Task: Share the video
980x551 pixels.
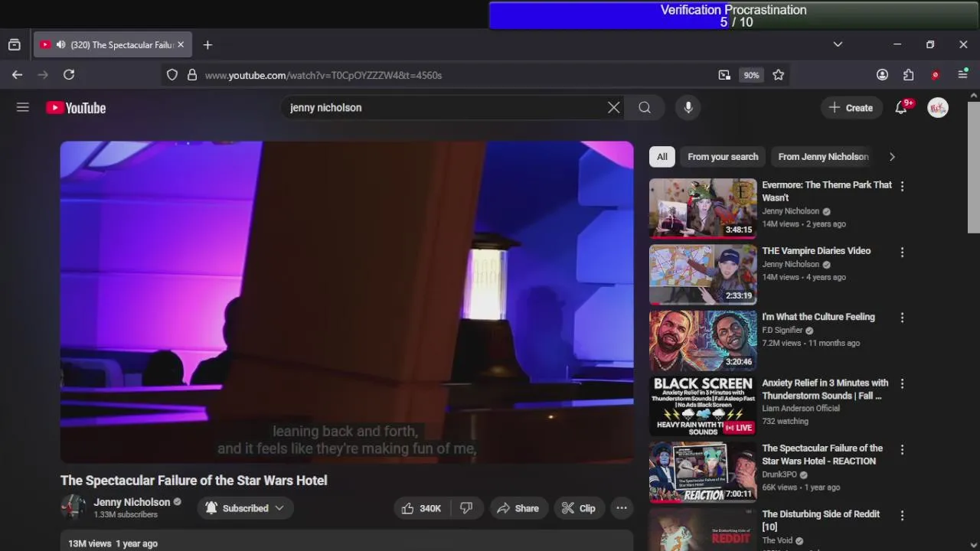Action: coord(518,508)
